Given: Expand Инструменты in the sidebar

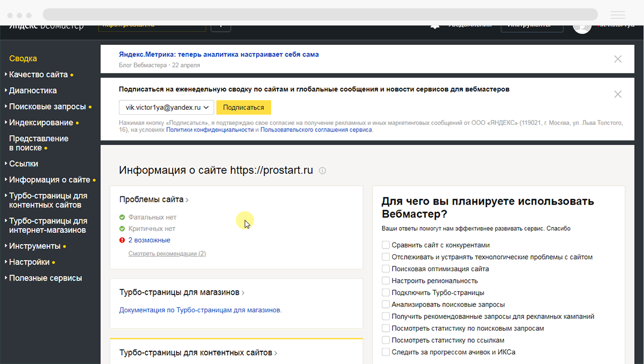Looking at the screenshot, I should 34,246.
